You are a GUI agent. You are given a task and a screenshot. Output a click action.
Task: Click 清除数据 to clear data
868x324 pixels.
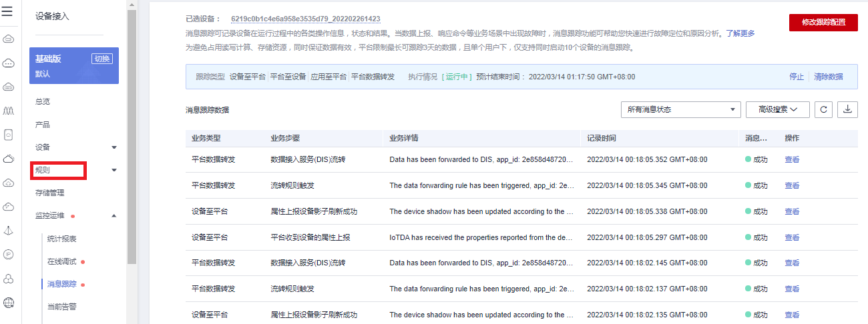click(x=829, y=77)
